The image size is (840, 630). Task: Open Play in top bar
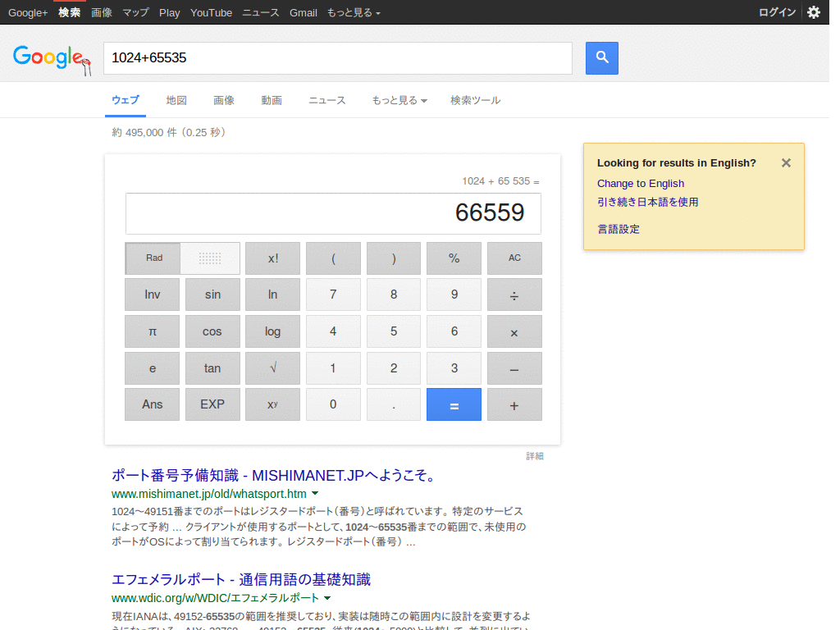point(169,12)
